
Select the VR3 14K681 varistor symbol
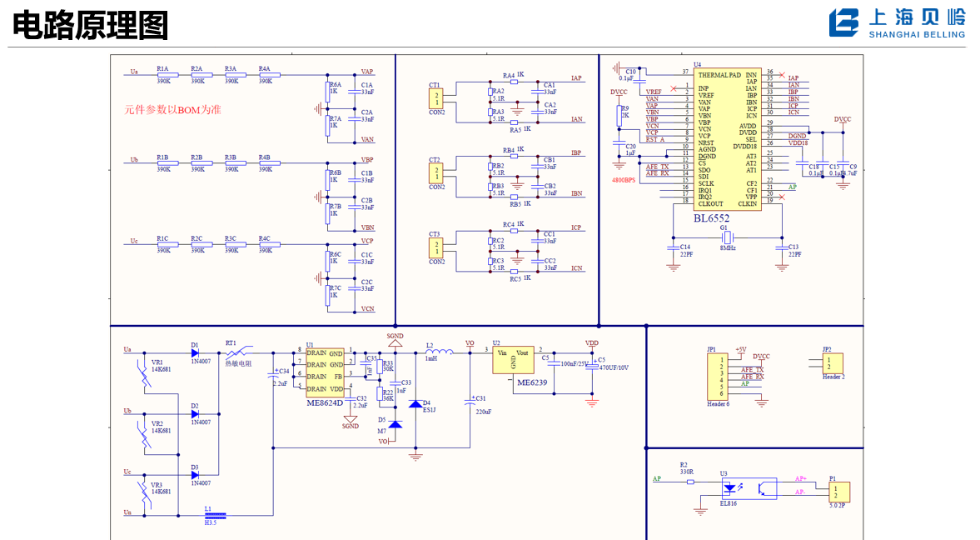pos(145,495)
